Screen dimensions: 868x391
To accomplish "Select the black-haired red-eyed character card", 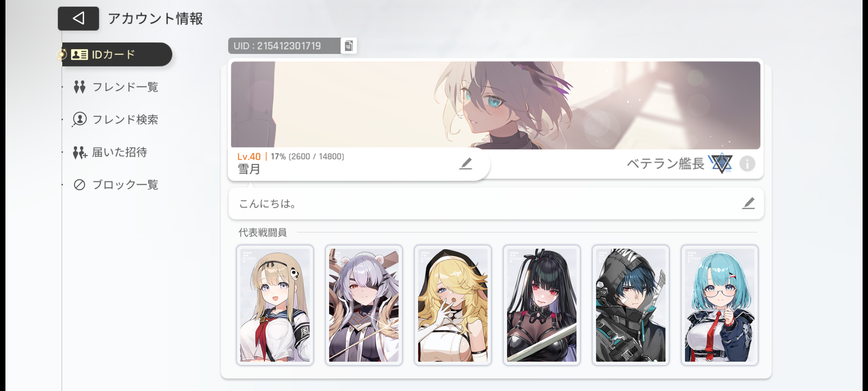I will [x=542, y=305].
